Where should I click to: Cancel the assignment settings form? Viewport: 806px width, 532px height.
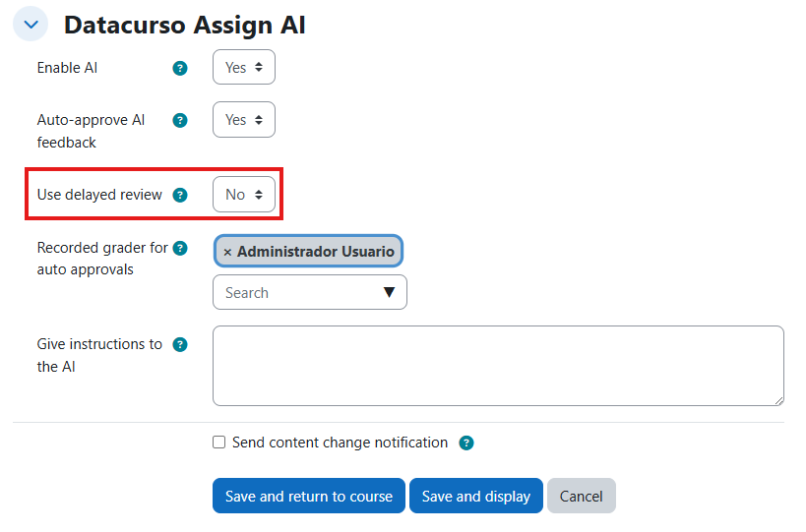point(581,497)
